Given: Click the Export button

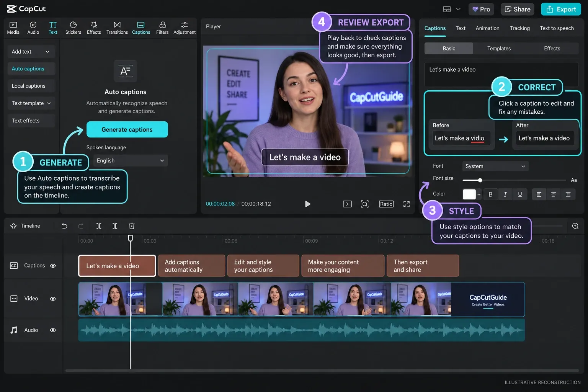Looking at the screenshot, I should (x=561, y=9).
